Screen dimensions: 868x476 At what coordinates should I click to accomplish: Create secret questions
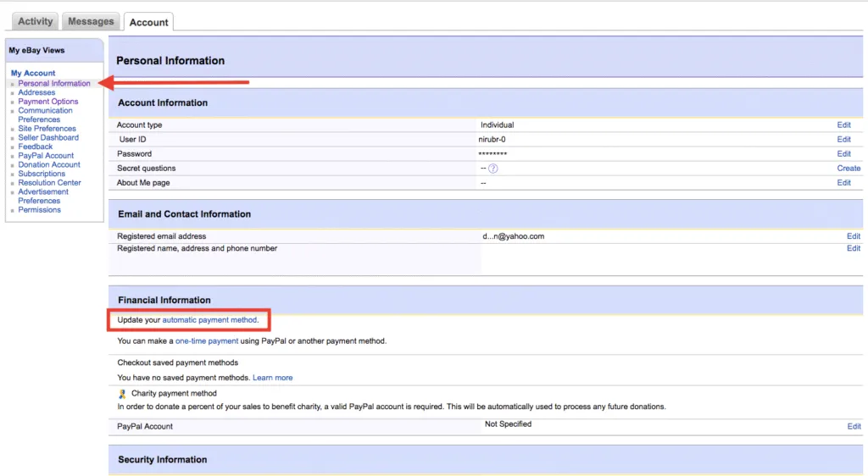pyautogui.click(x=849, y=169)
